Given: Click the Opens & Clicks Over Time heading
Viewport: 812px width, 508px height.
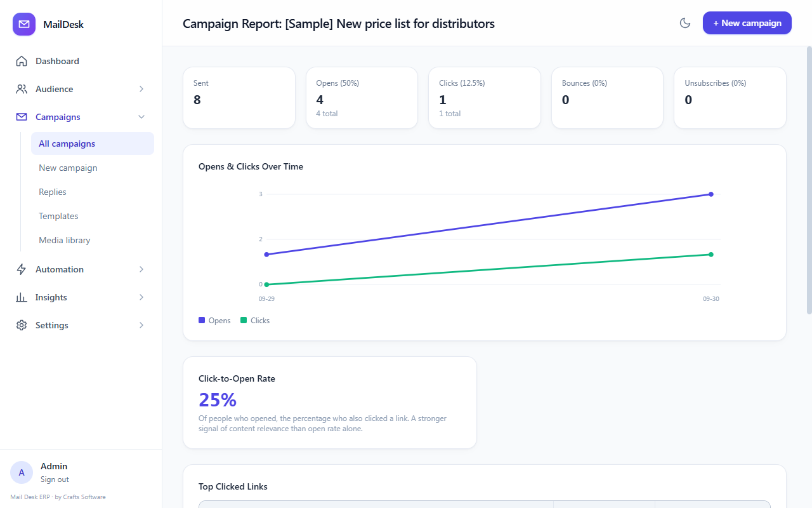Looking at the screenshot, I should click(x=251, y=166).
